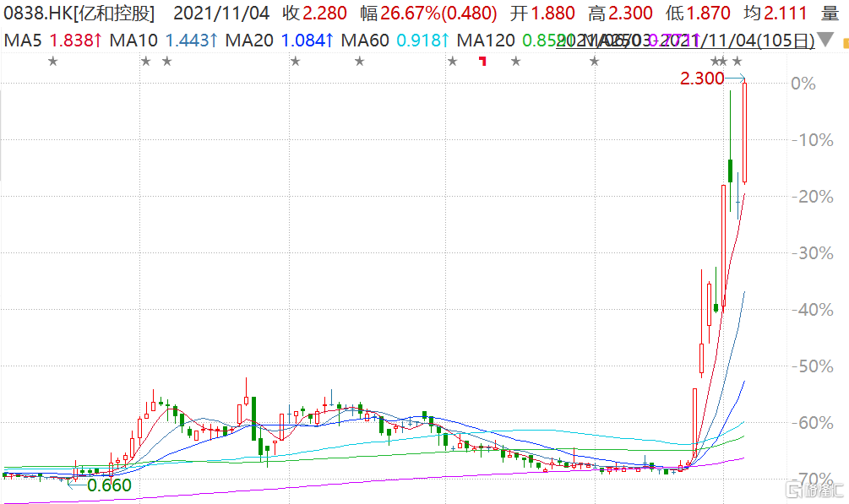Select the MA120 indicator label
Screen dimensions: 849x504
point(486,40)
